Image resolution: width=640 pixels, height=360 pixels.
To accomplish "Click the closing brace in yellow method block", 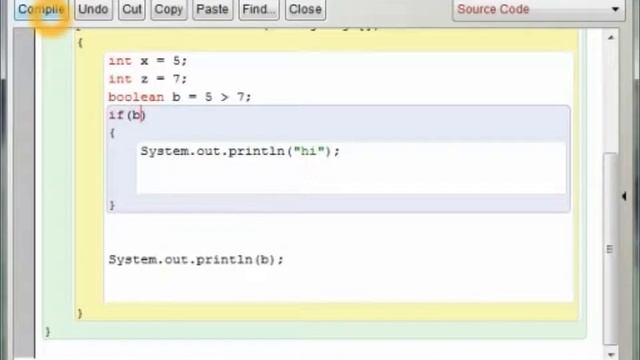I will pyautogui.click(x=80, y=313).
